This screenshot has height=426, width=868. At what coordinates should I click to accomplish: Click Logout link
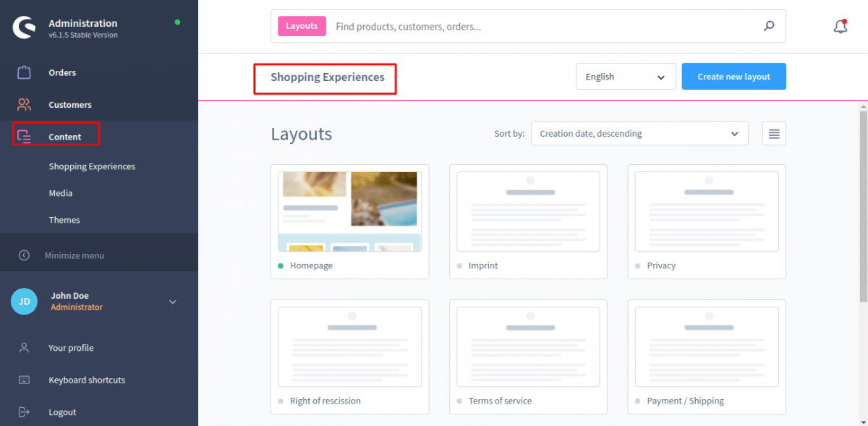[62, 412]
